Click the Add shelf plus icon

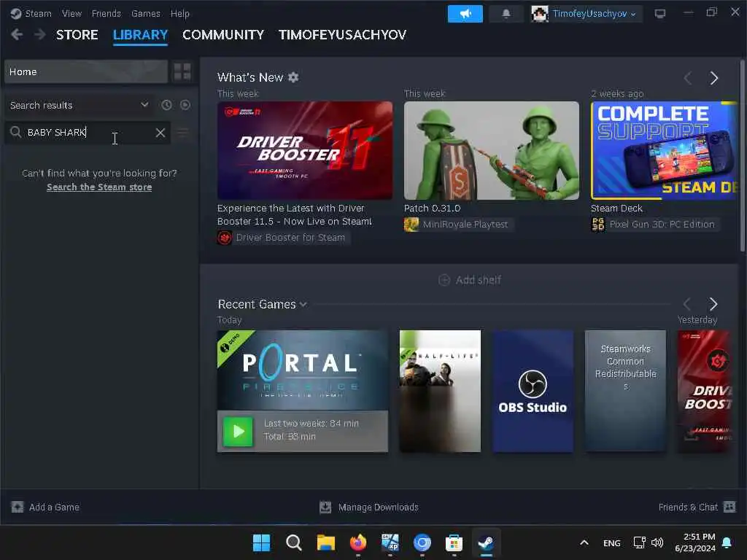pyautogui.click(x=444, y=280)
